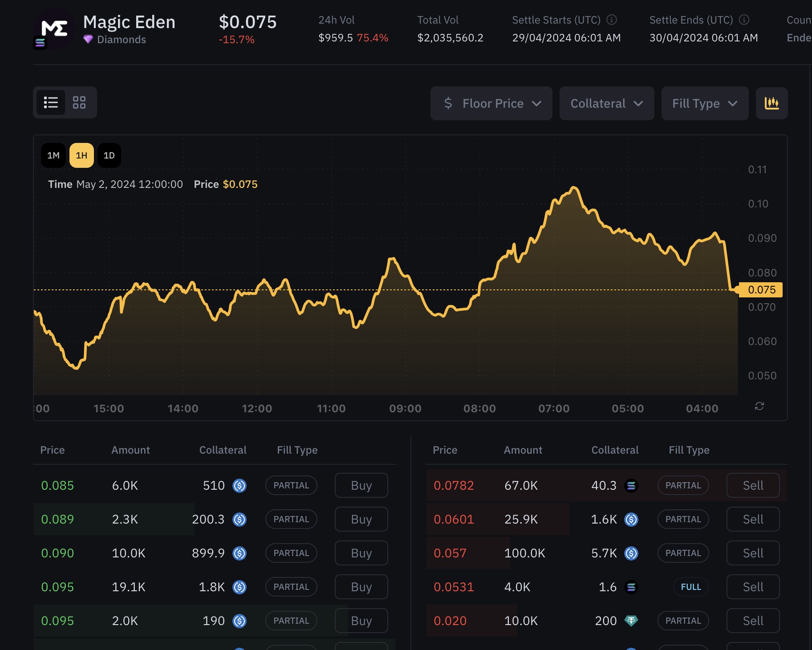The height and width of the screenshot is (650, 812).
Task: Click Settle Ends info icon
Action: coord(744,20)
